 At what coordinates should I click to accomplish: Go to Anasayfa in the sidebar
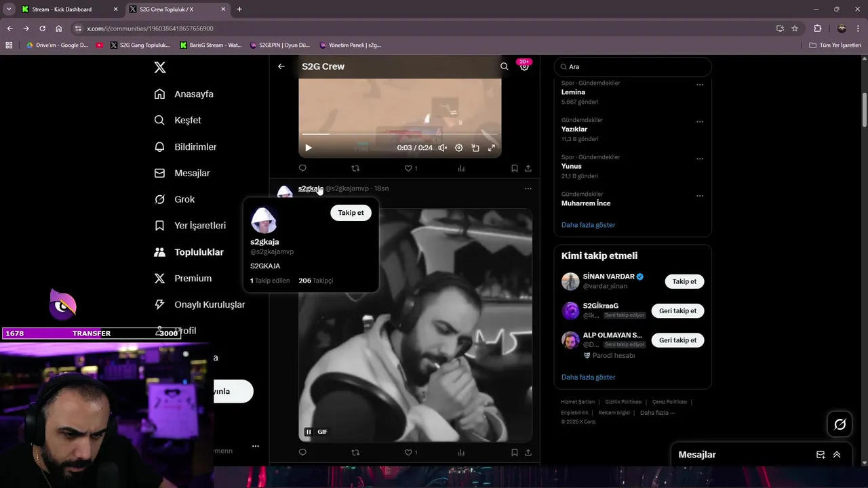pyautogui.click(x=184, y=94)
